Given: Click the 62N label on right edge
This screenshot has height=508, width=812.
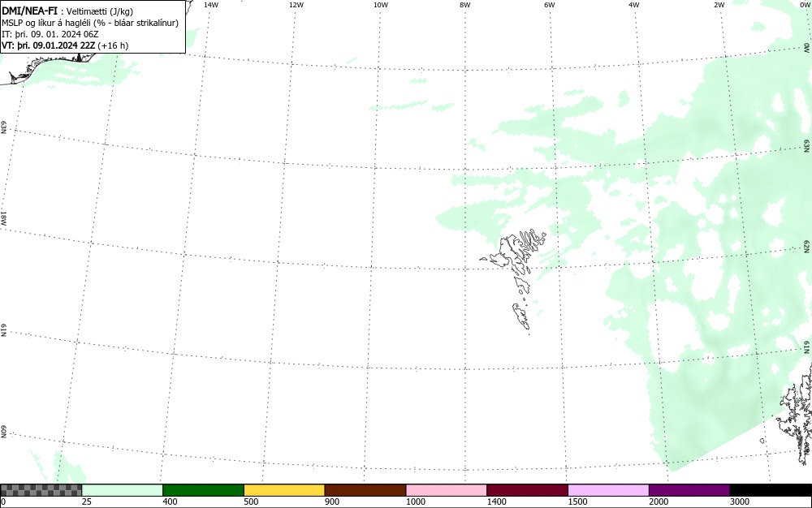Looking at the screenshot, I should pos(807,246).
